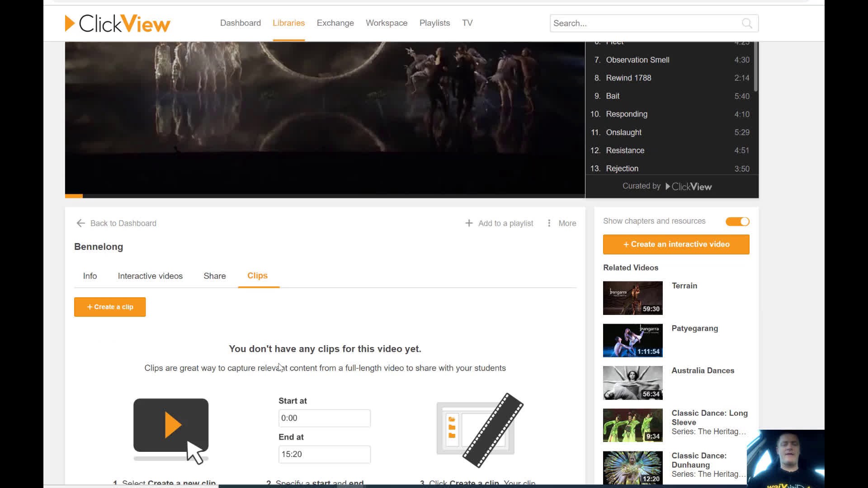Open the Workspace menu item
This screenshot has height=488, width=868.
(x=387, y=23)
